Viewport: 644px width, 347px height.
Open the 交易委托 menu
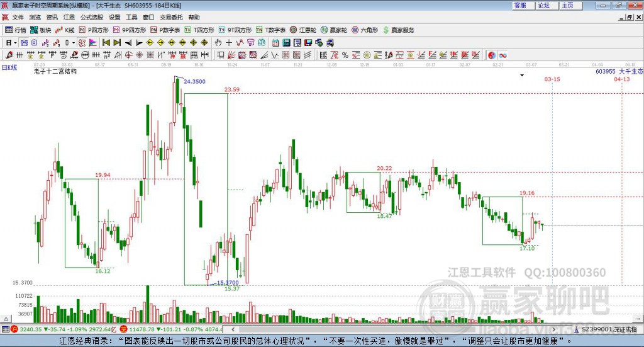pos(171,17)
